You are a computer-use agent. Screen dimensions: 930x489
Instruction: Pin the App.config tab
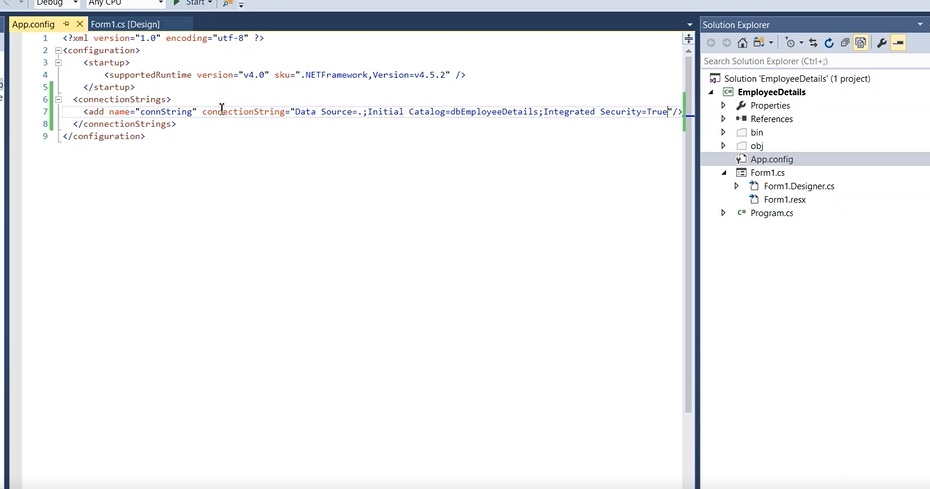[66, 24]
